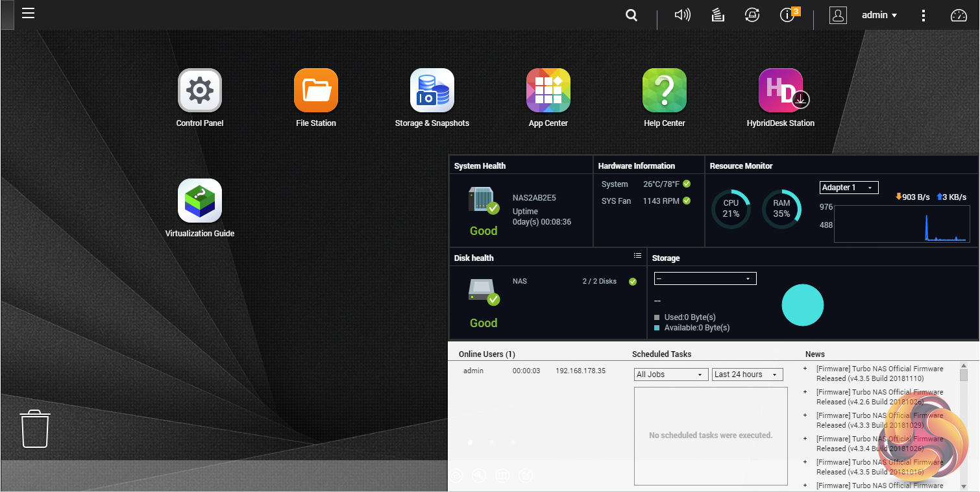Click the Scheduled Tasks heading
980x492 pixels.
[662, 354]
